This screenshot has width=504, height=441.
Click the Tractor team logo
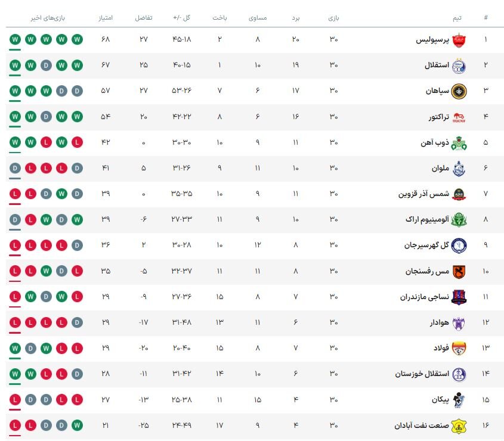(x=459, y=117)
